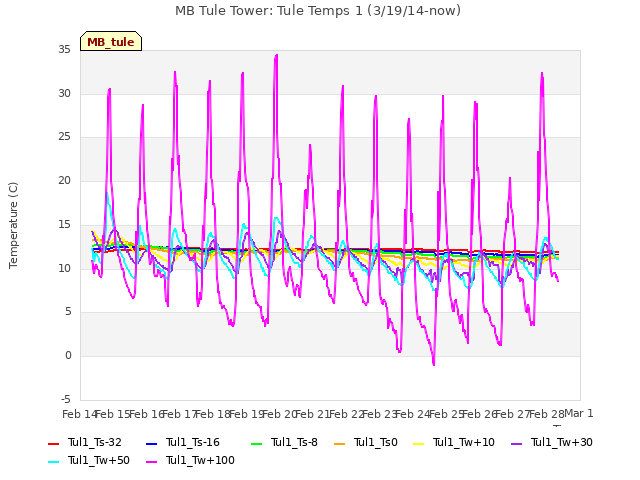Click the cyan Tul1_Tw+50 legend swatch

click(x=54, y=462)
